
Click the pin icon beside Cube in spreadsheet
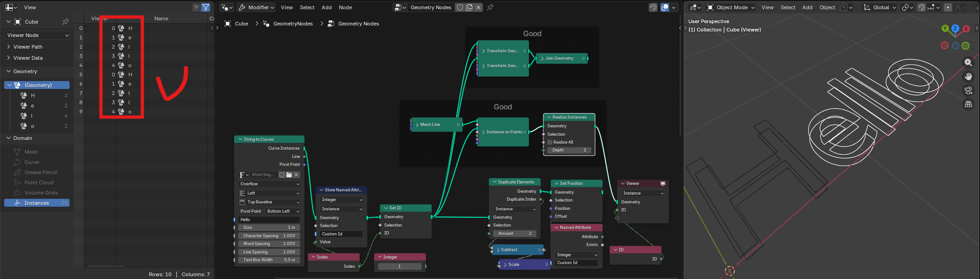point(65,22)
